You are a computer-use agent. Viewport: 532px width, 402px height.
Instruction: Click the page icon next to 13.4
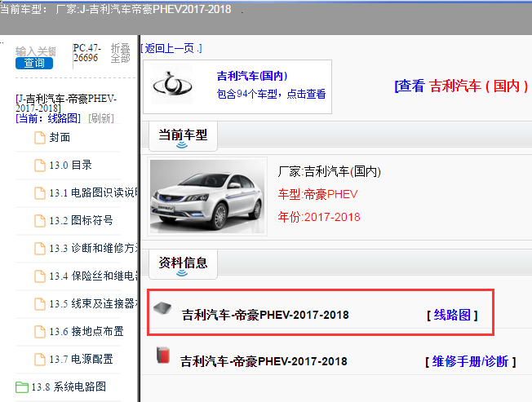pos(40,276)
